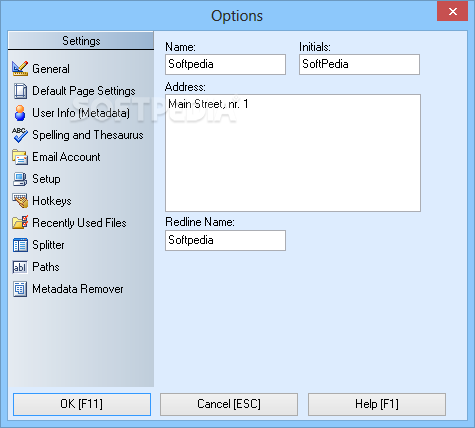Viewport: 475px width, 428px height.
Task: Focus the Redline Name input field
Action: (x=225, y=240)
